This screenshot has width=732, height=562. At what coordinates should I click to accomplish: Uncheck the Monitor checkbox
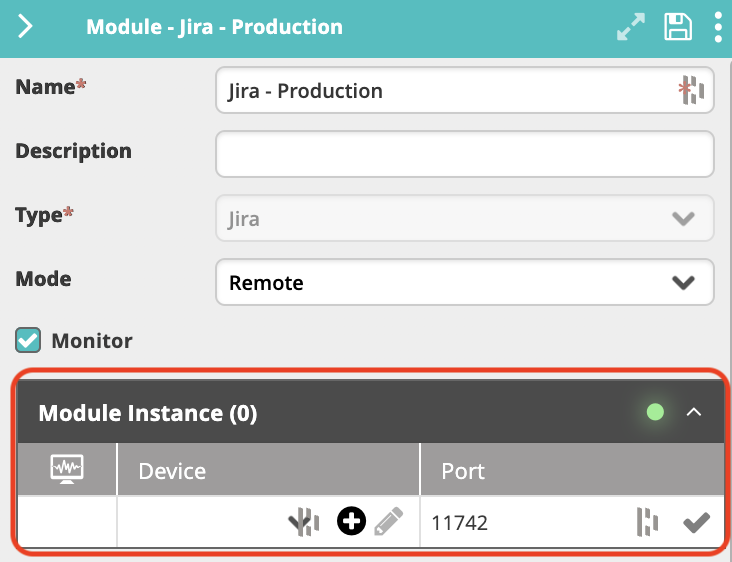click(x=28, y=340)
